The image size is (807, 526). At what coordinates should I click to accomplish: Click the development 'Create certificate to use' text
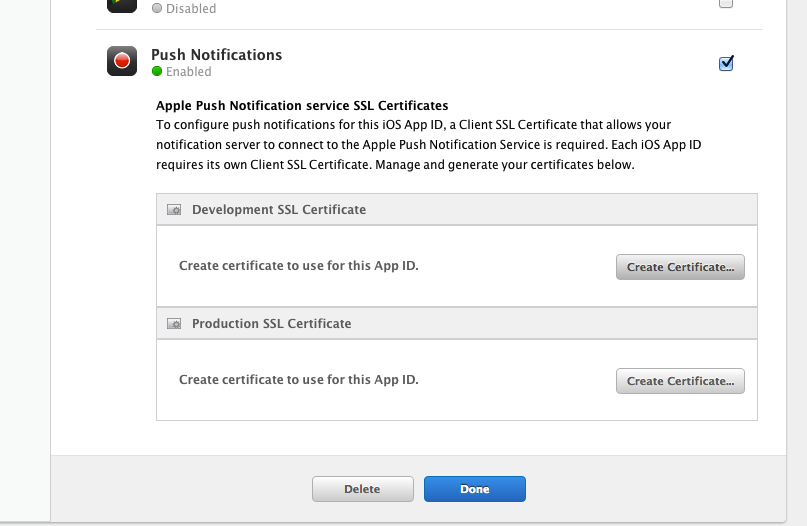(299, 266)
